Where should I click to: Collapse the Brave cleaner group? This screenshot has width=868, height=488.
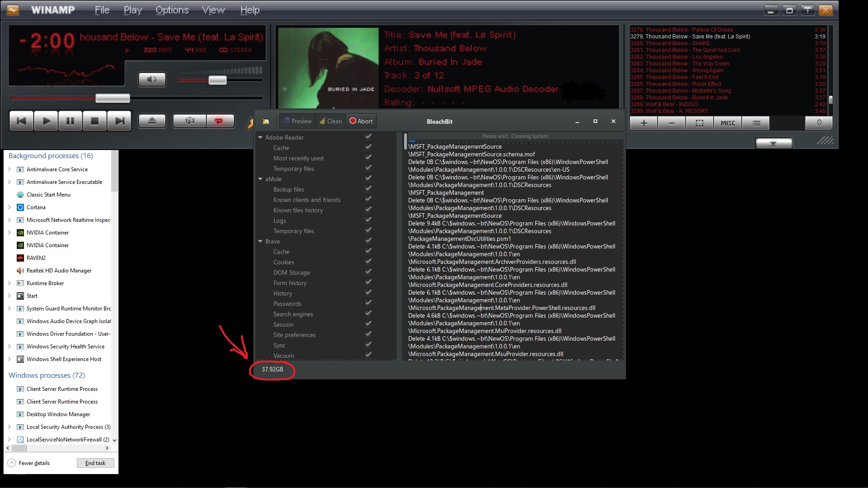pos(260,241)
